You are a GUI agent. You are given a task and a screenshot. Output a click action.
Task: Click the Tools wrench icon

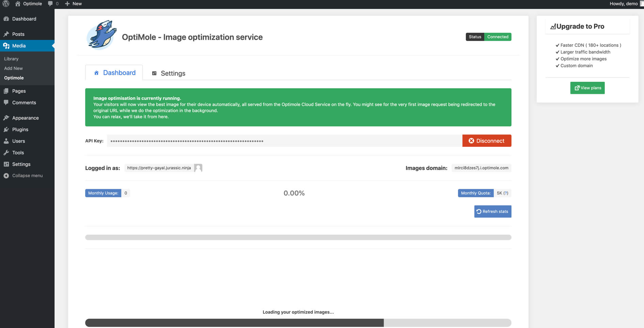pos(6,153)
